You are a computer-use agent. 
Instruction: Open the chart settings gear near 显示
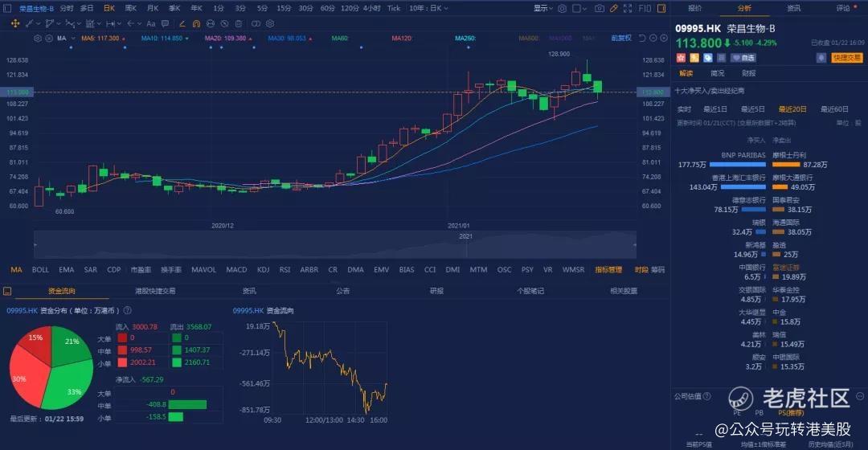tap(563, 8)
